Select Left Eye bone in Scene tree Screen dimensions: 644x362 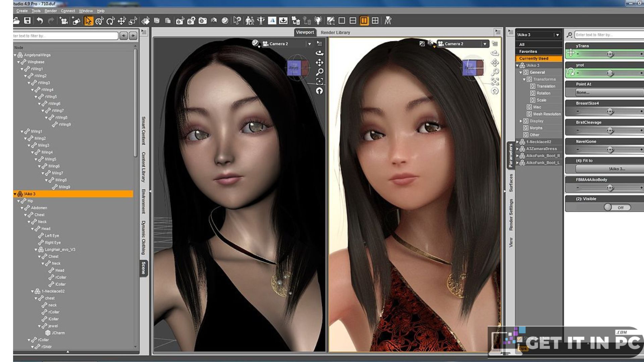point(52,236)
